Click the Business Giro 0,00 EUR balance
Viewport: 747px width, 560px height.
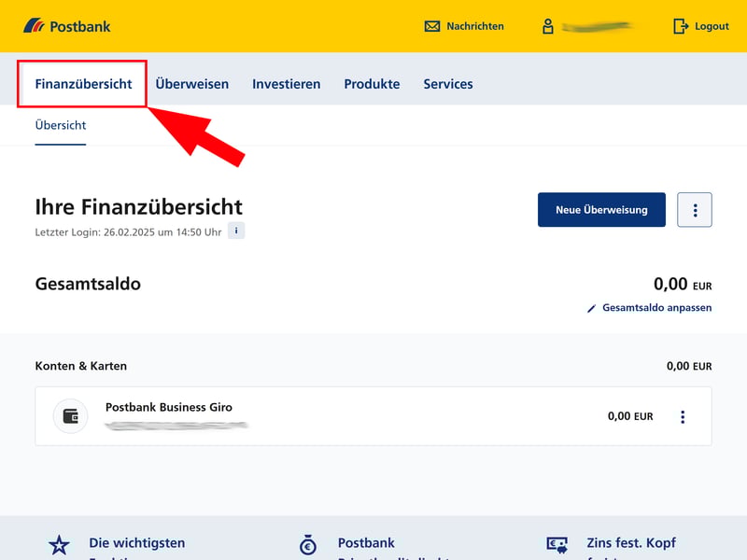pos(630,416)
